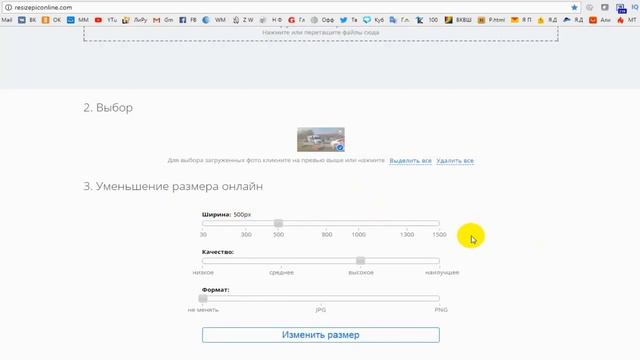This screenshot has height=360, width=640.
Task: Open the Я П mail bookmark
Action: point(521,20)
